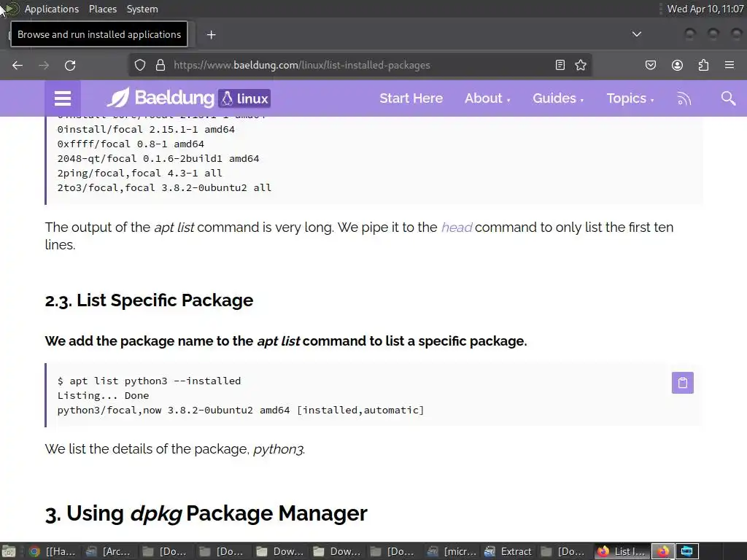Image resolution: width=747 pixels, height=560 pixels.
Task: Open the Firefox extensions icon
Action: (x=703, y=65)
